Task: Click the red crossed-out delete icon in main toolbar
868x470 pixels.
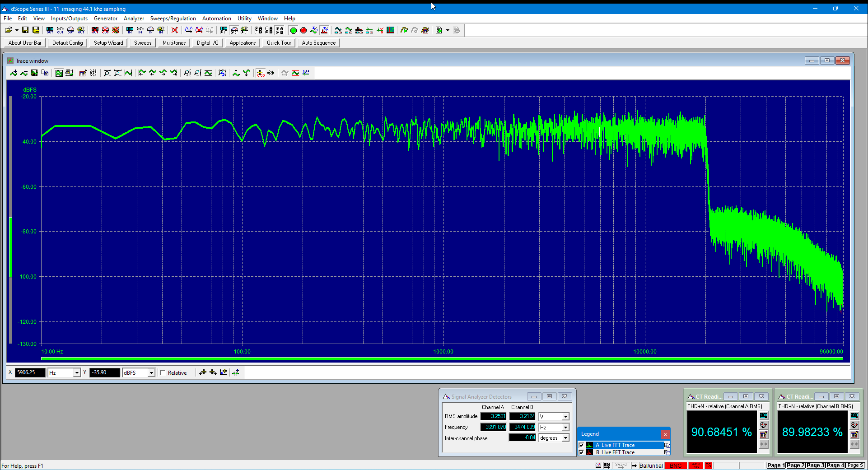Action: tap(175, 30)
